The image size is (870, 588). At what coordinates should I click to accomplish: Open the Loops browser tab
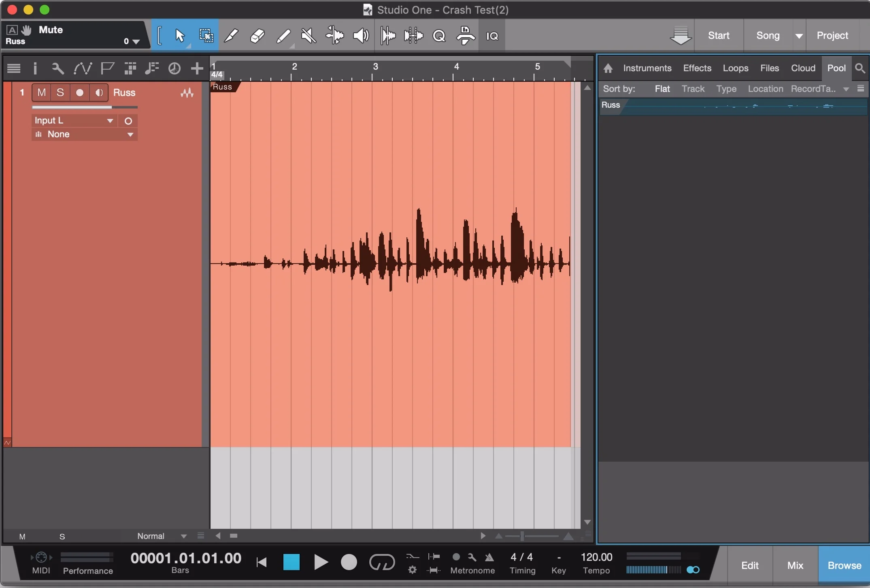pos(735,68)
